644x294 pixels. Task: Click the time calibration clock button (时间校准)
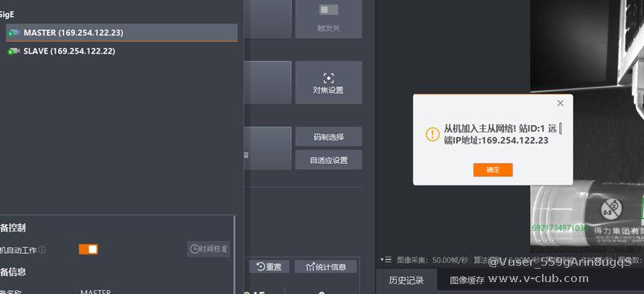(x=208, y=249)
